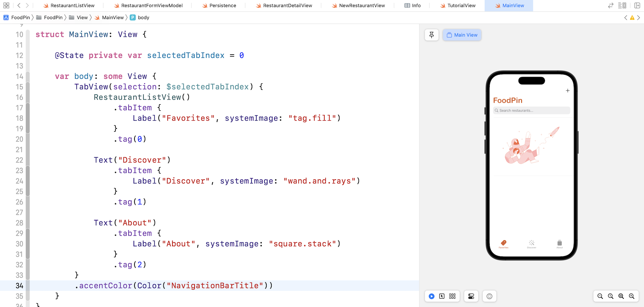The image size is (644, 307).
Task: Pin the Main View preview
Action: tap(431, 35)
